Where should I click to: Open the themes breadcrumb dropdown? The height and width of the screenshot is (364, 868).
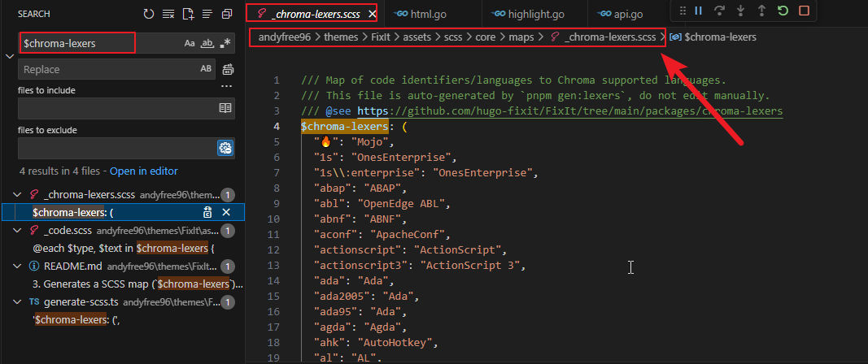coord(340,37)
